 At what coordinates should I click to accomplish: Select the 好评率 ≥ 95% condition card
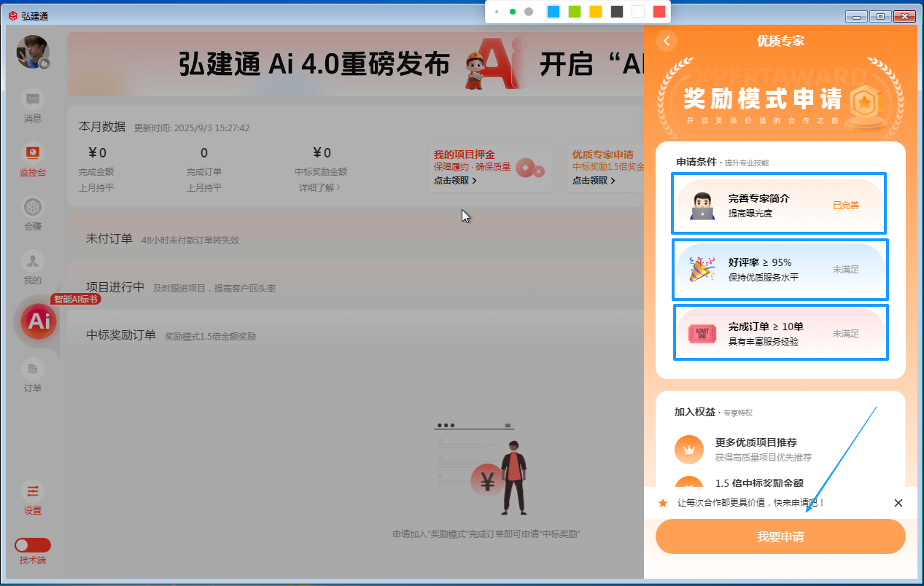(x=780, y=269)
